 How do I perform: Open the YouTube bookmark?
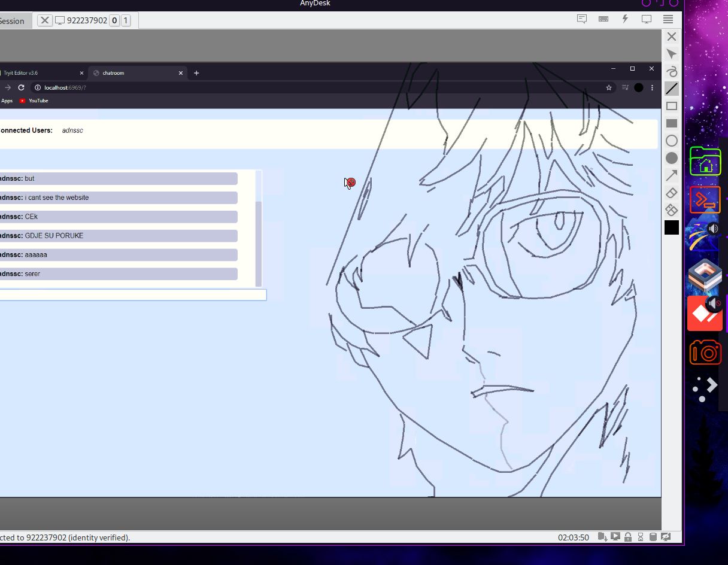[33, 101]
